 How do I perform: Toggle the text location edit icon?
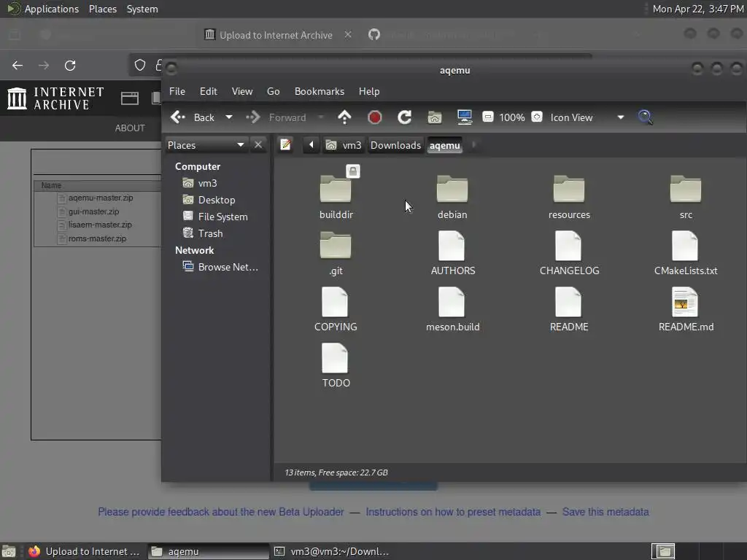click(x=286, y=145)
